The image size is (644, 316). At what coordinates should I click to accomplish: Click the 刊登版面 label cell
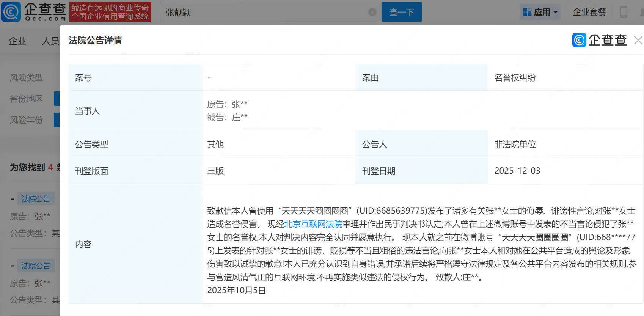(135, 171)
